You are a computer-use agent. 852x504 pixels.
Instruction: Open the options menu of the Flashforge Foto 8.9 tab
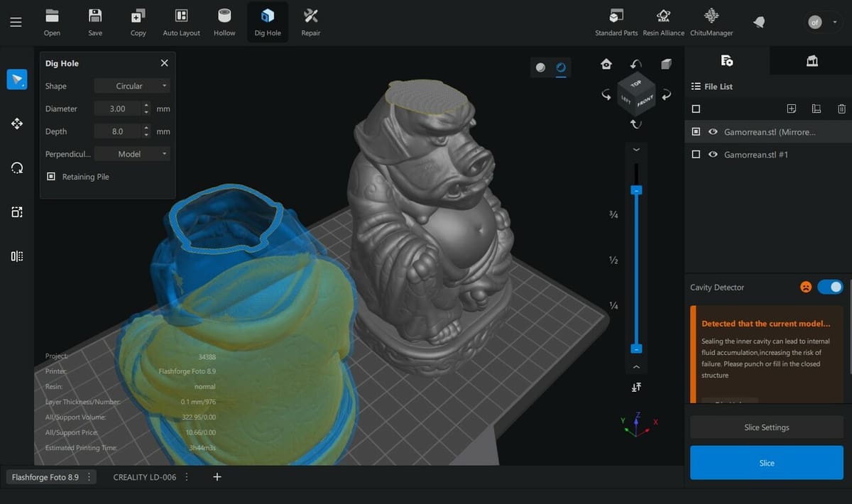point(89,477)
